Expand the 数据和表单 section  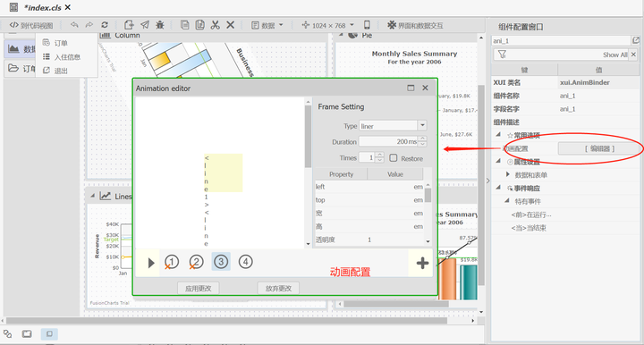click(508, 174)
